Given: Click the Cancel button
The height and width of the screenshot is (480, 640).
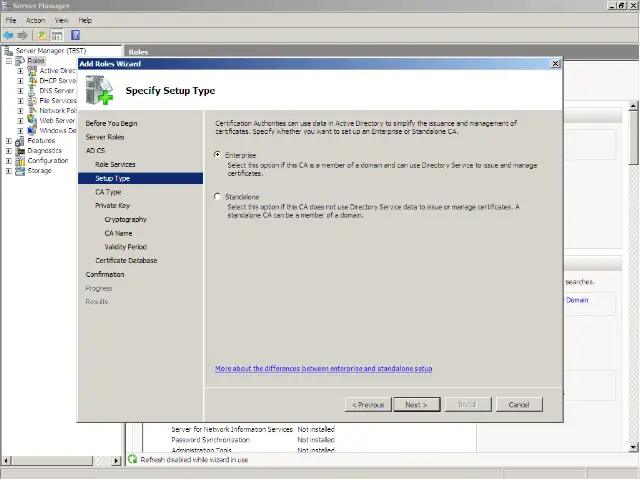Looking at the screenshot, I should pyautogui.click(x=519, y=404).
